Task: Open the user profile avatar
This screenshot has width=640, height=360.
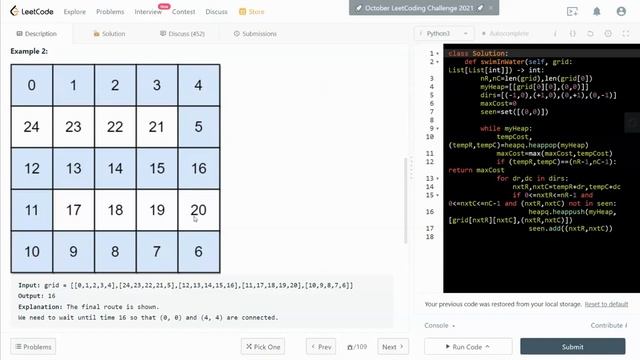Action: (x=621, y=11)
